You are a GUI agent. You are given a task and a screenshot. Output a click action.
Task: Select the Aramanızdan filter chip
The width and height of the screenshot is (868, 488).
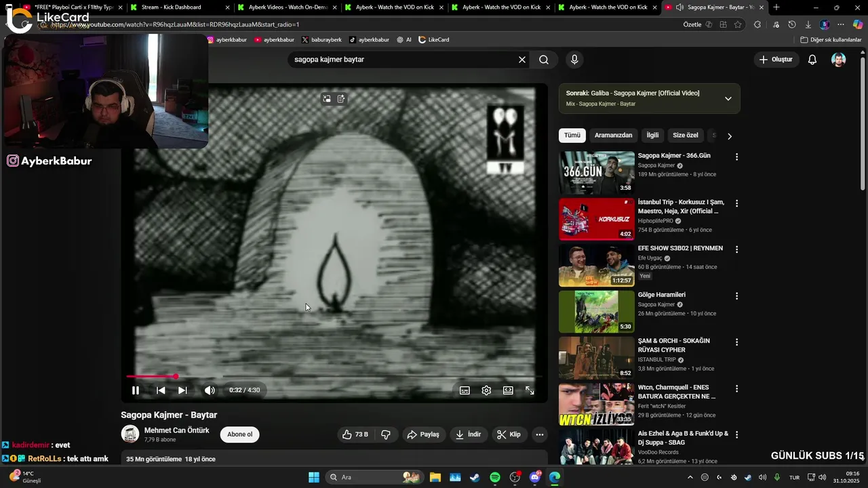tap(613, 136)
